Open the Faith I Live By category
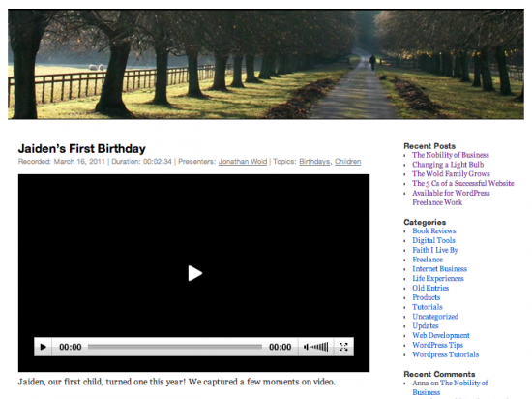This screenshot has height=399, width=532. 435,250
